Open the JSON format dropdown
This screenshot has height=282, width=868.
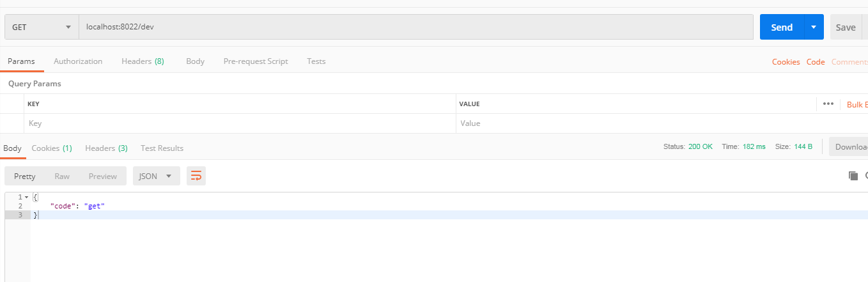156,176
